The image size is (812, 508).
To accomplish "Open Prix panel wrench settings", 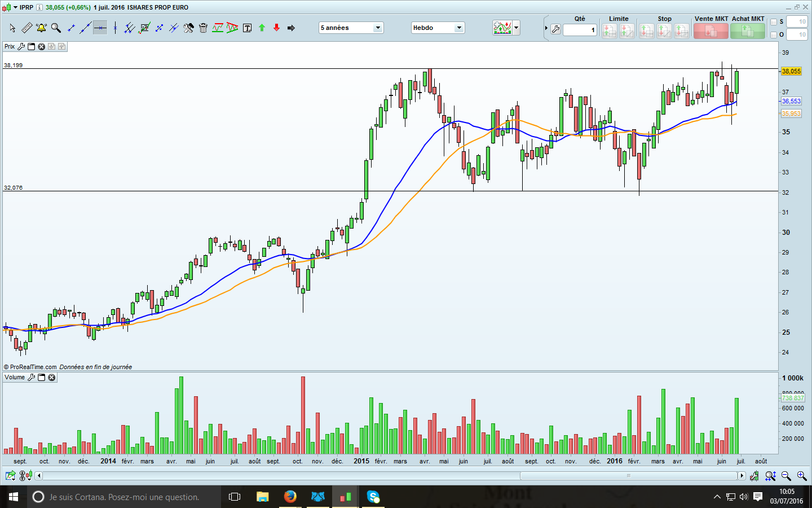I will pyautogui.click(x=21, y=46).
